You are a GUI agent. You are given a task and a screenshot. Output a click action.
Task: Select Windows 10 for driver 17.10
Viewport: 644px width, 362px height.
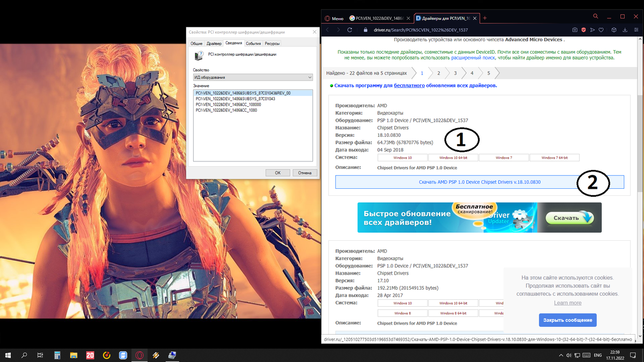tap(402, 304)
